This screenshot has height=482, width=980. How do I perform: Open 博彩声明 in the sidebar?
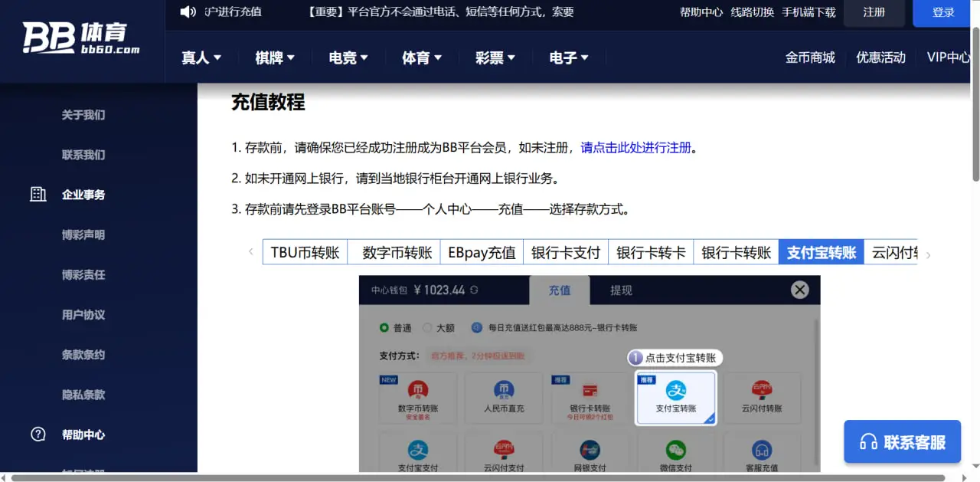[x=83, y=234]
